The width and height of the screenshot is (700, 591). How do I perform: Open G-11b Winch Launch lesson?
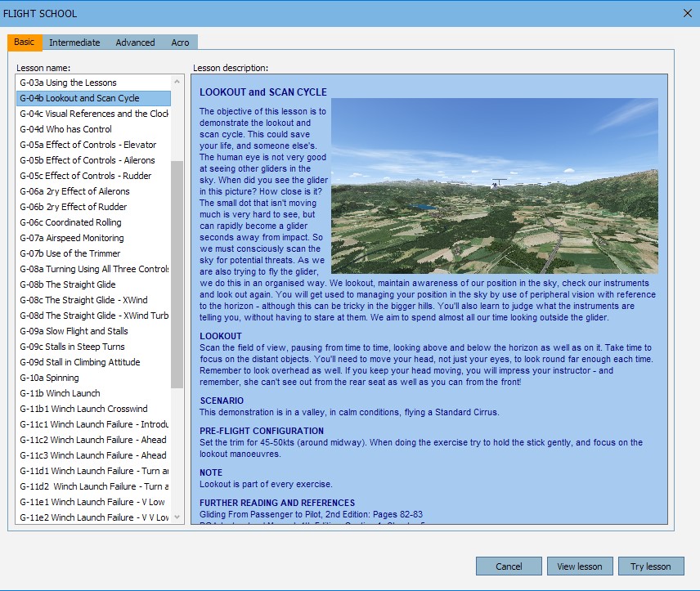[x=61, y=393]
